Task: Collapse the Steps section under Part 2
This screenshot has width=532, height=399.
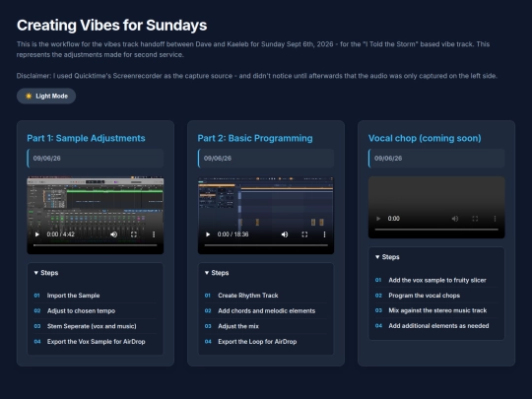Action: (217, 273)
